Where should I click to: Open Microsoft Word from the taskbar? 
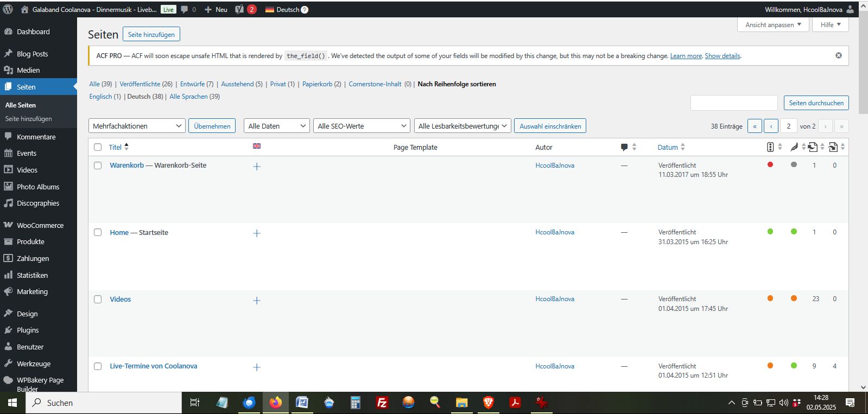pos(302,403)
